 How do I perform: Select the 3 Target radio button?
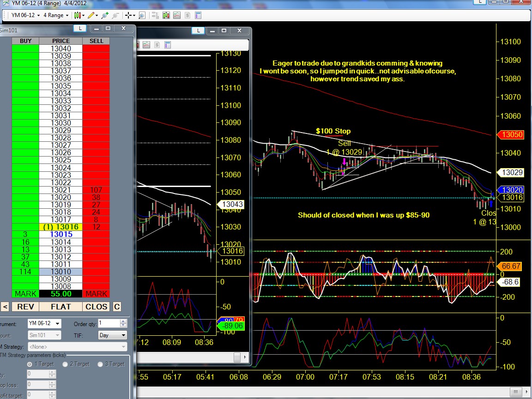coord(100,364)
